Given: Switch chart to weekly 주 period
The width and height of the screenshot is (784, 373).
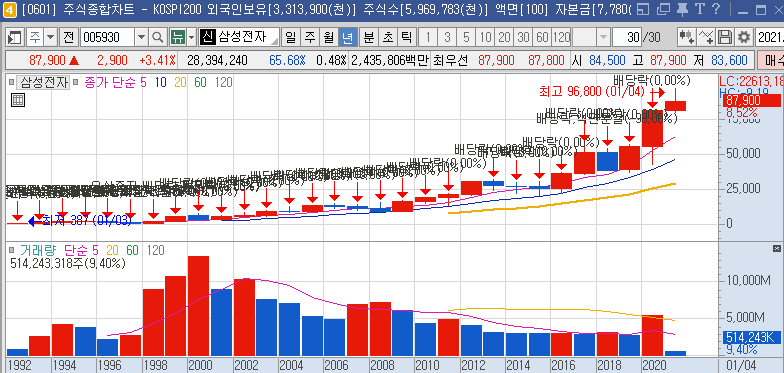Looking at the screenshot, I should 310,36.
